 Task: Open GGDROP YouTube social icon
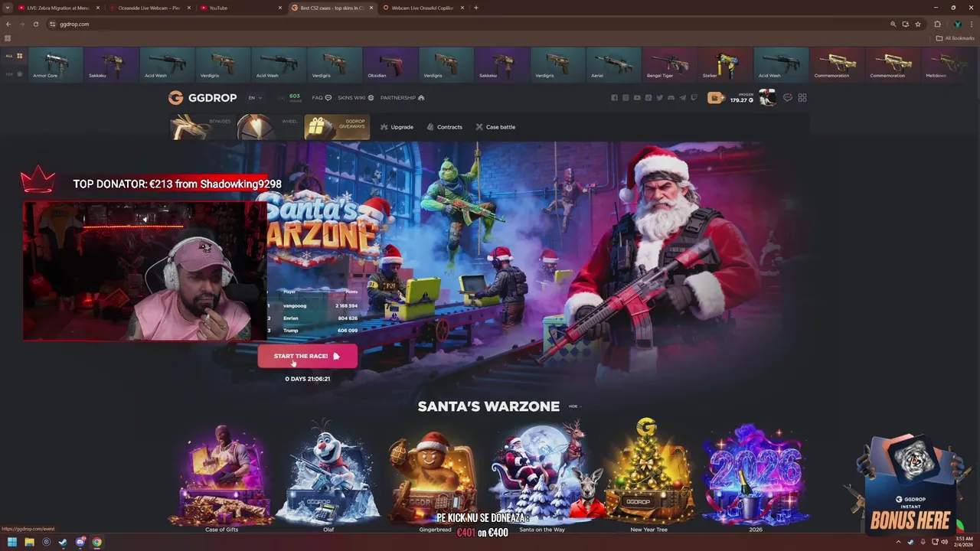pyautogui.click(x=637, y=98)
